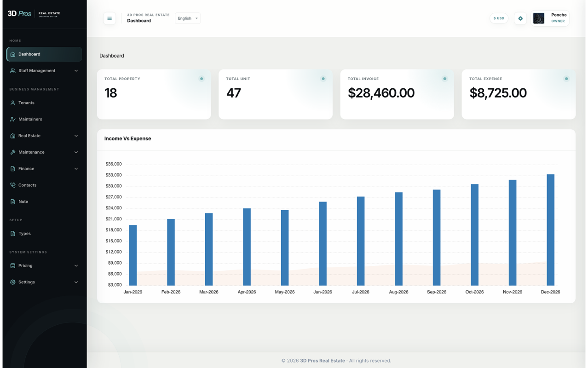Open the settings gear in header
This screenshot has width=588, height=368.
(x=520, y=18)
